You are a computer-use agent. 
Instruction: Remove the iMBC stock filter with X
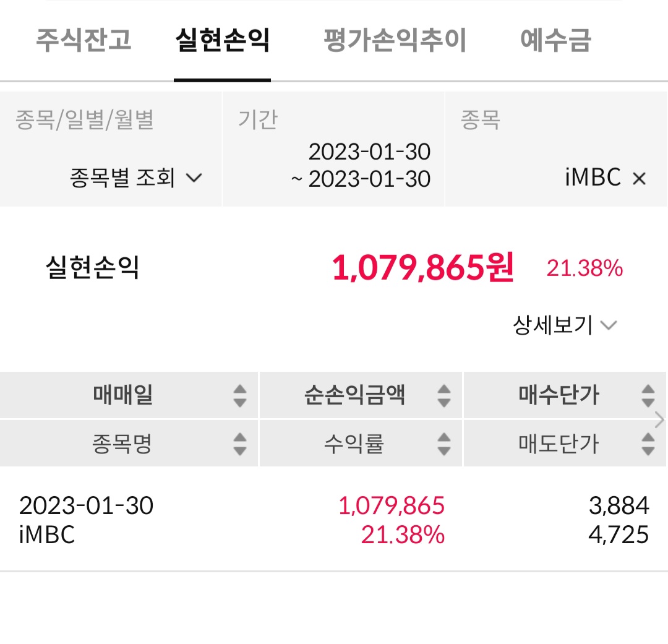639,178
